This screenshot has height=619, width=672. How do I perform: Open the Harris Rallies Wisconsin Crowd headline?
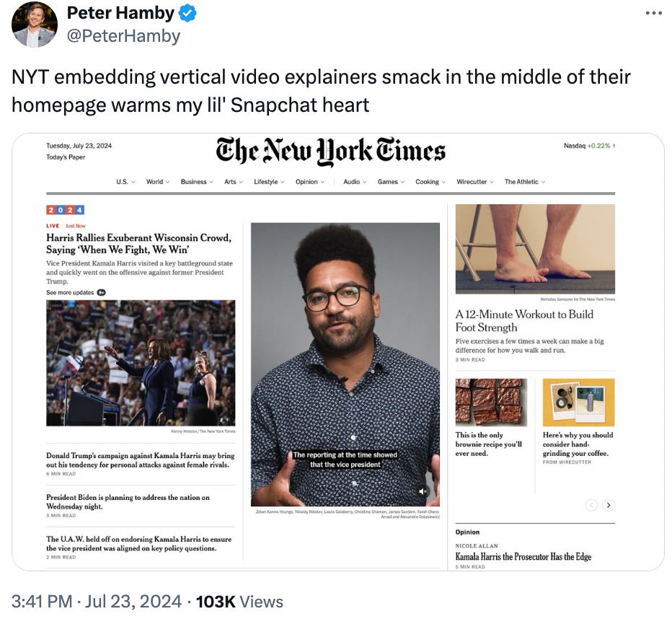pyautogui.click(x=139, y=243)
